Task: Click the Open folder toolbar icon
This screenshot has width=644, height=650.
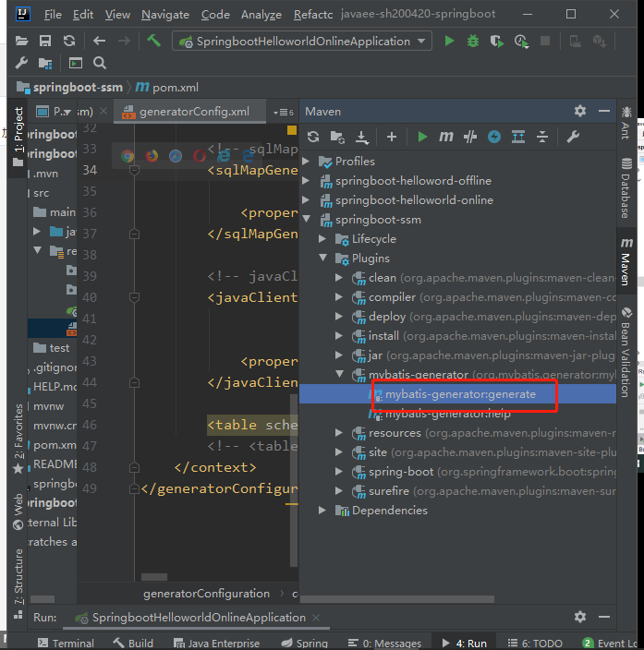Action: (x=21, y=41)
